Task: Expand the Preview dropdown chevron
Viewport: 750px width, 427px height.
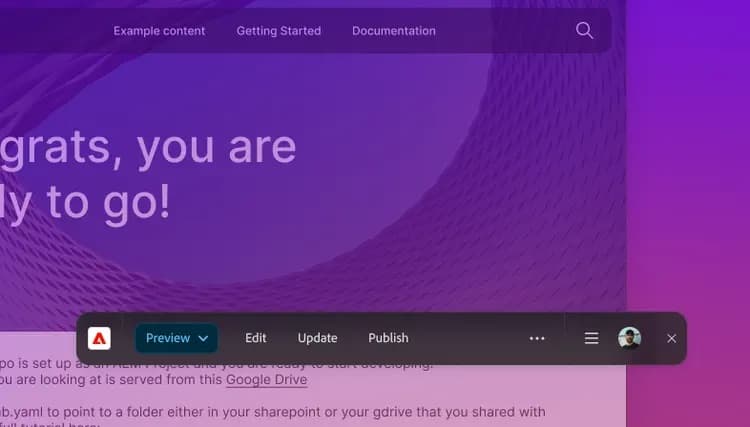Action: 204,338
